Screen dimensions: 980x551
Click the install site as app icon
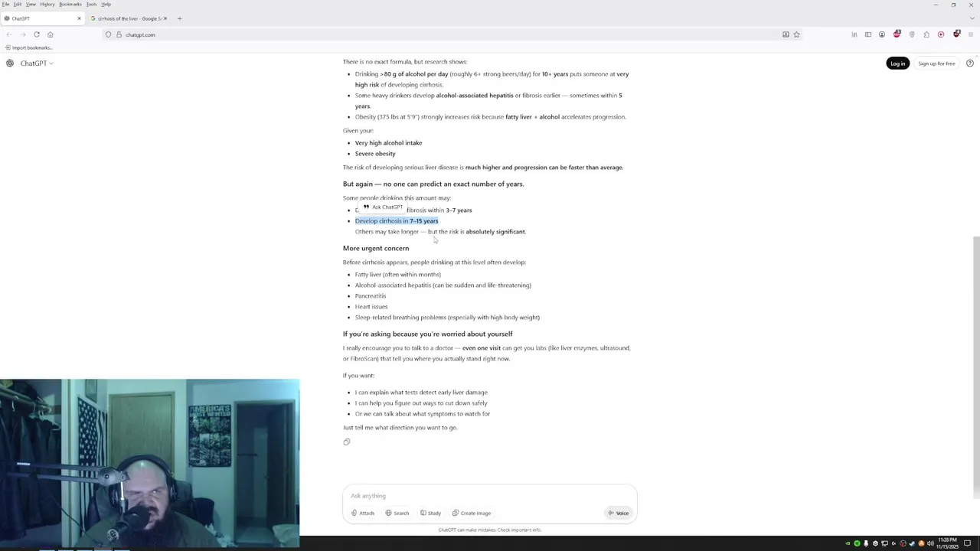pyautogui.click(x=786, y=34)
